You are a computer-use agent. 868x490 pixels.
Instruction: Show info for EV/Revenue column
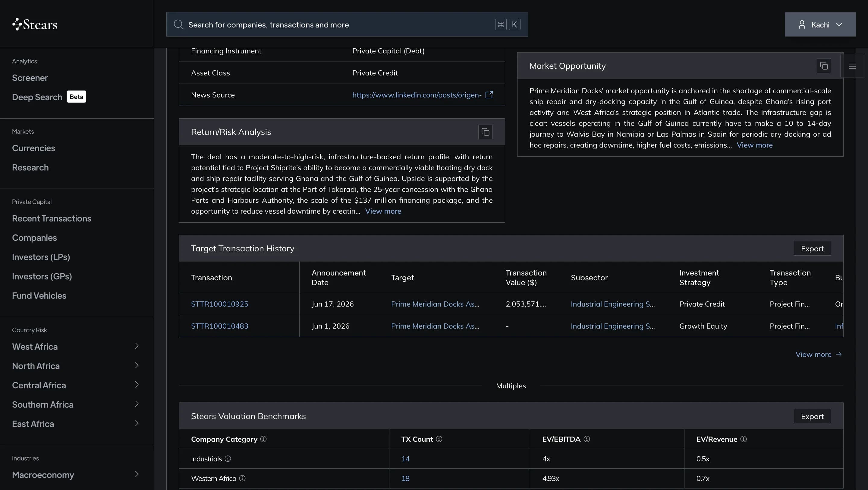pyautogui.click(x=743, y=439)
